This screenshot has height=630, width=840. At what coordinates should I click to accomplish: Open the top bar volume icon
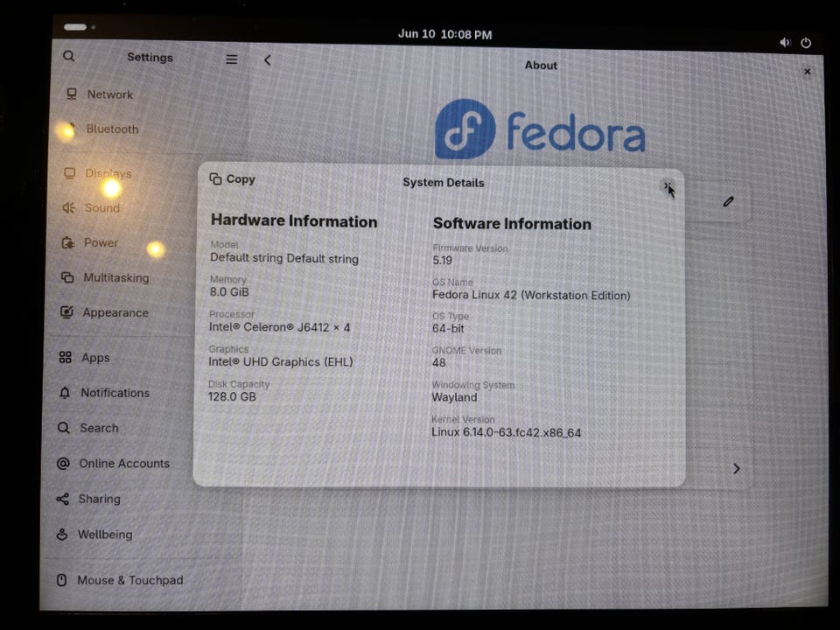point(785,42)
